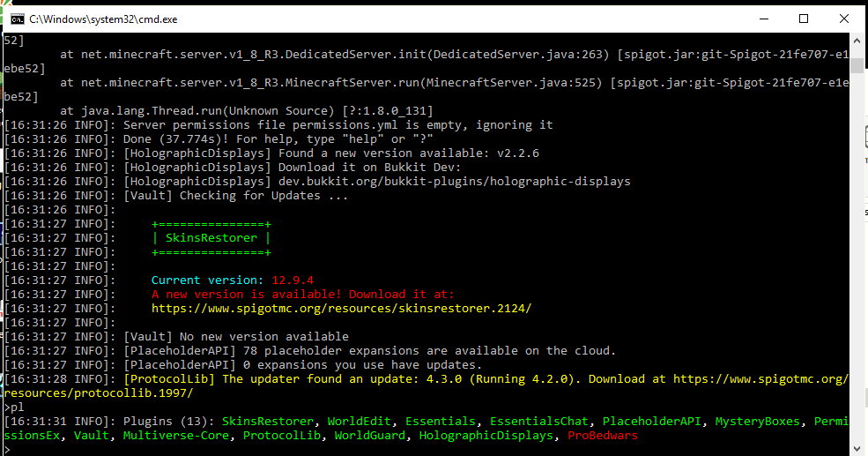The image size is (868, 456).
Task: Click the typed "pl" command line
Action: 13,407
